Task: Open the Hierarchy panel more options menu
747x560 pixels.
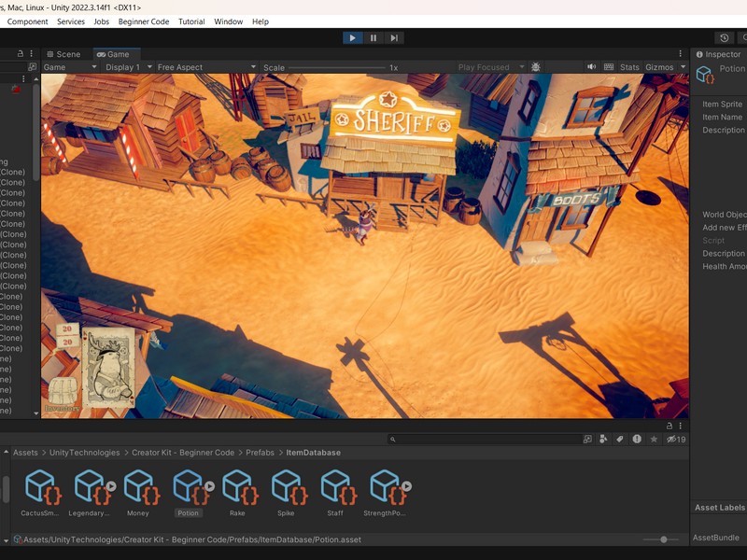Action: click(x=32, y=54)
